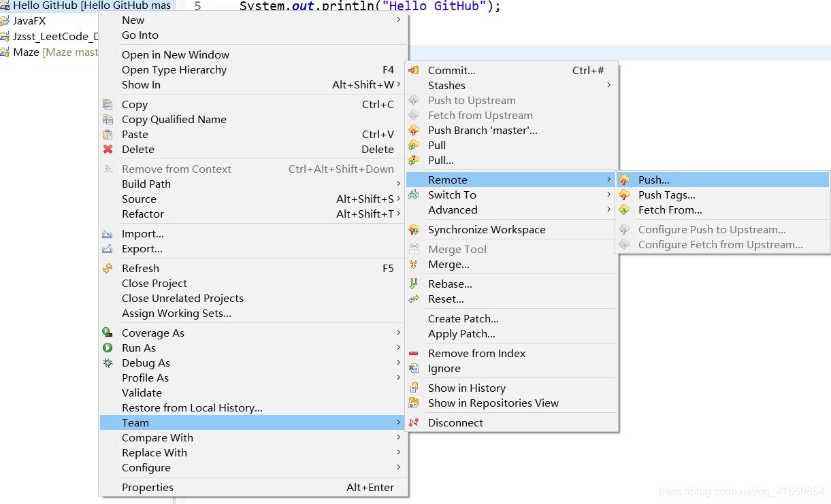Expand the Compare With submenu arrow
This screenshot has width=831, height=504.
(399, 437)
